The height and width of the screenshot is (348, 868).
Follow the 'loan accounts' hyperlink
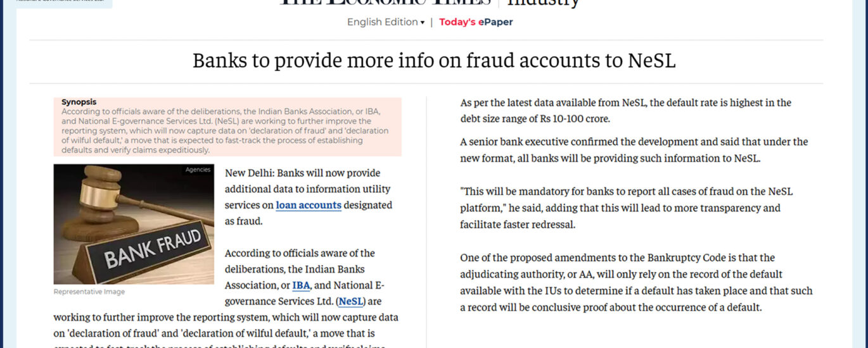[x=309, y=205]
